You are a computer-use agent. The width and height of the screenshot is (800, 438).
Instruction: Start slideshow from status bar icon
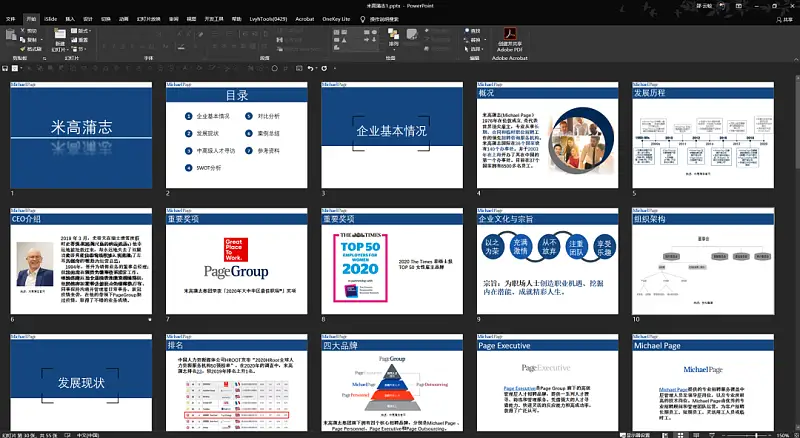tap(711, 435)
